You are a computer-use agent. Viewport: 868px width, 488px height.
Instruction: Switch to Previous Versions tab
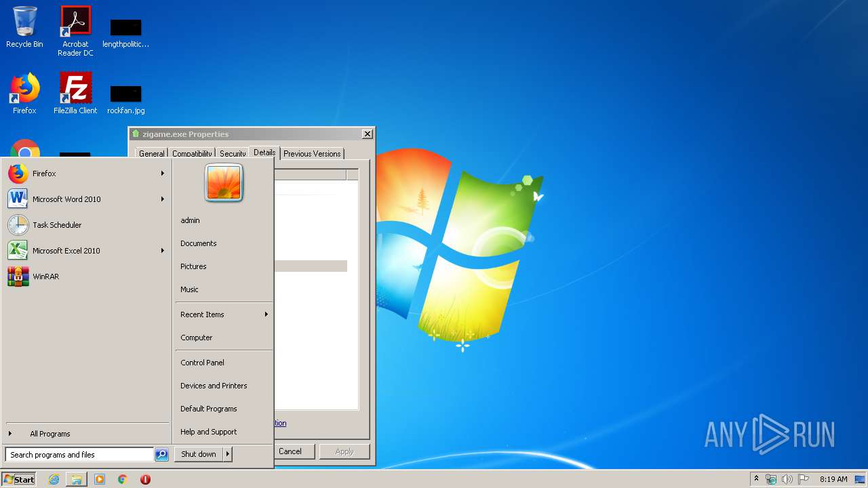(x=312, y=154)
